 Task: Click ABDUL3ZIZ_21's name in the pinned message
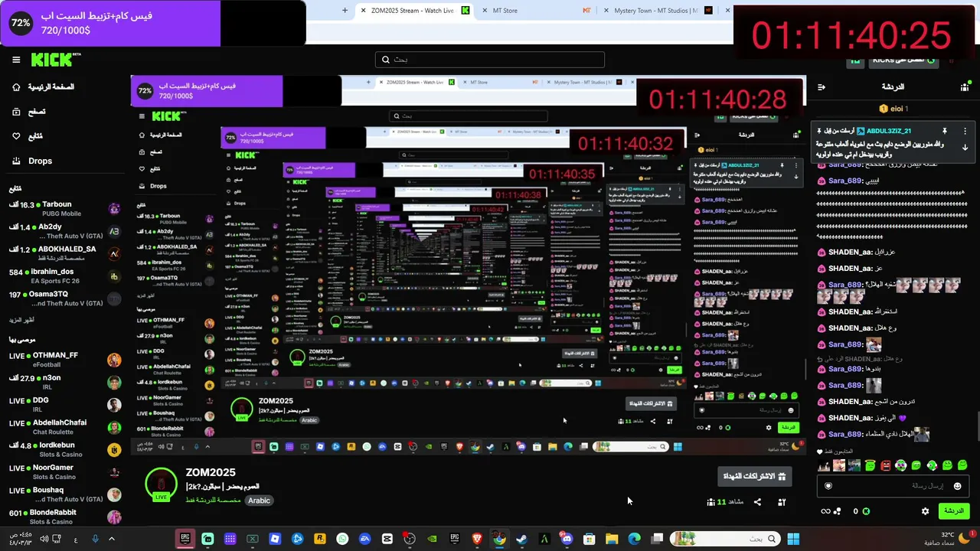click(x=889, y=131)
